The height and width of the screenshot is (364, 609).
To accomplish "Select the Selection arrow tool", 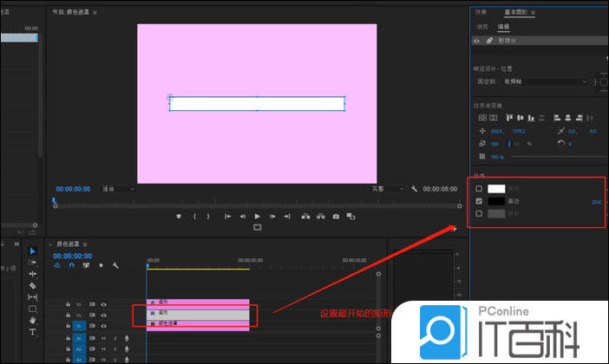I will click(33, 251).
